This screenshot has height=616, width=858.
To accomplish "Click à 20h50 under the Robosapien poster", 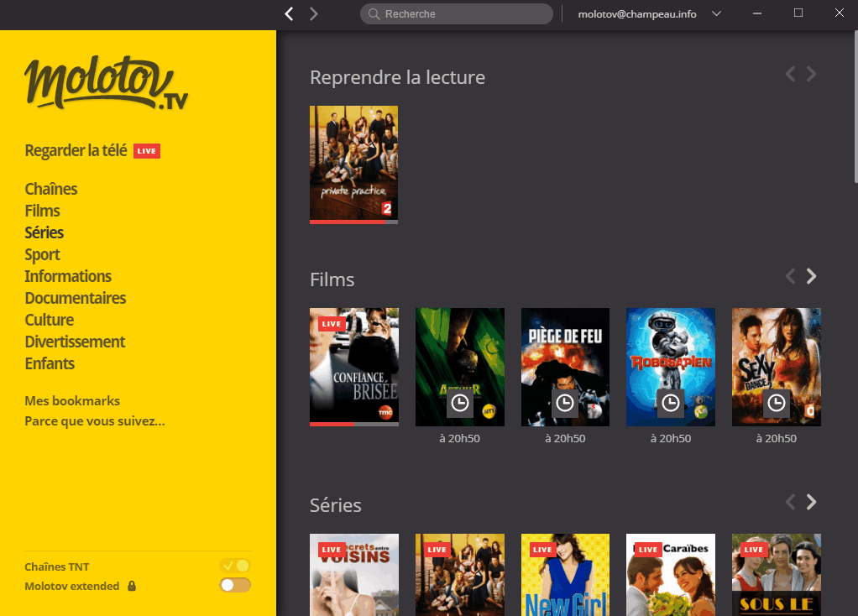I will 670,438.
